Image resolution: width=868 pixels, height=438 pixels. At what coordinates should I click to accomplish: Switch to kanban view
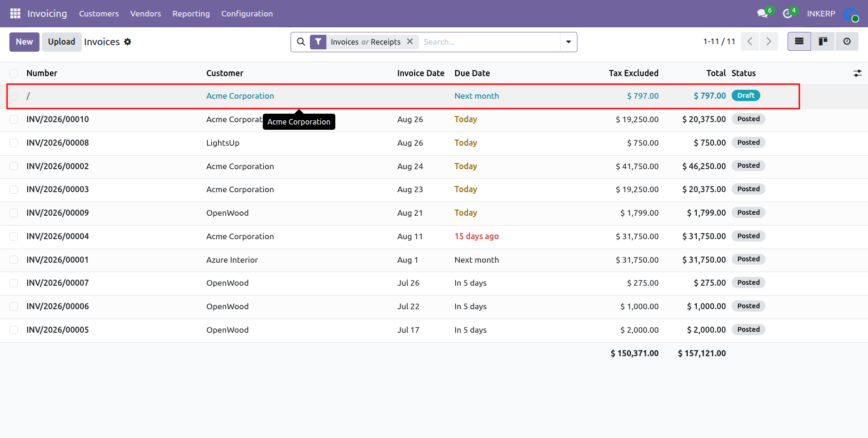[823, 41]
